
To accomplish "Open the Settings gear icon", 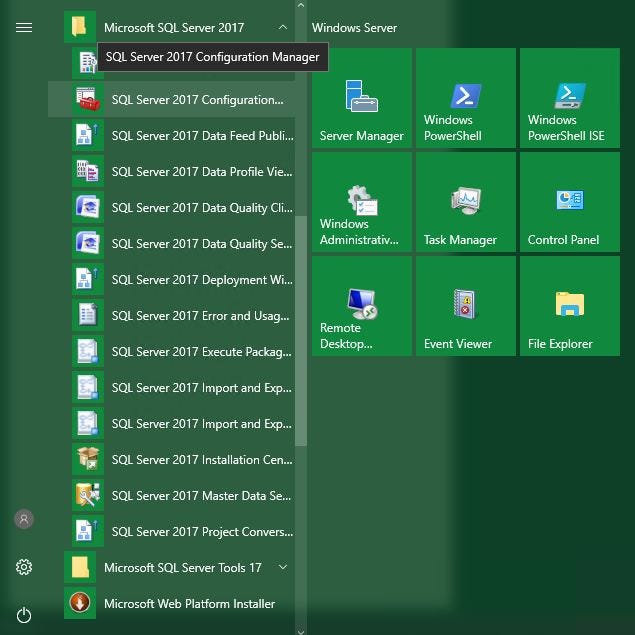I will (x=24, y=567).
